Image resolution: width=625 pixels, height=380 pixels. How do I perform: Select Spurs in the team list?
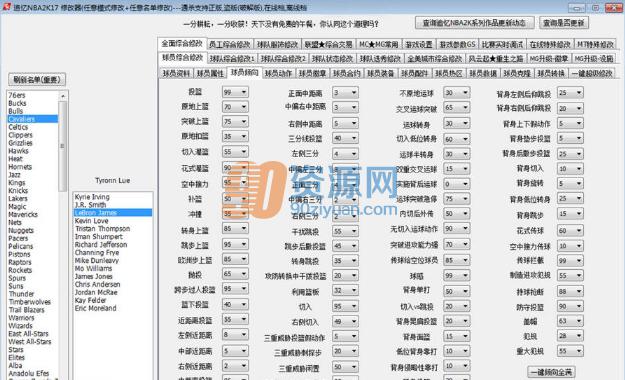point(33,278)
